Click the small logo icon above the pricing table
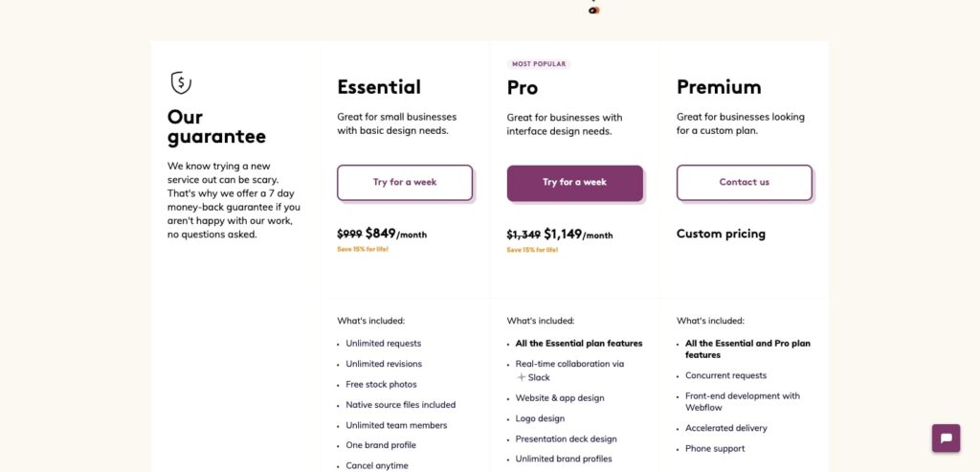 tap(593, 10)
